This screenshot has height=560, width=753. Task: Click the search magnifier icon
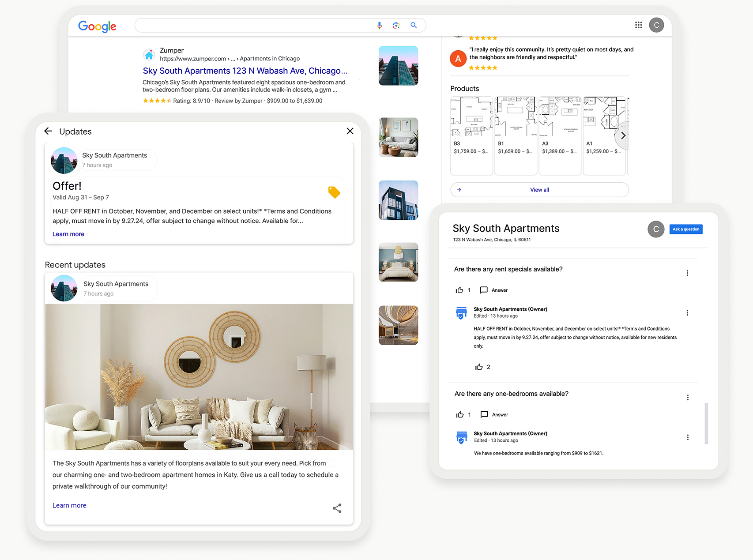[x=414, y=25]
